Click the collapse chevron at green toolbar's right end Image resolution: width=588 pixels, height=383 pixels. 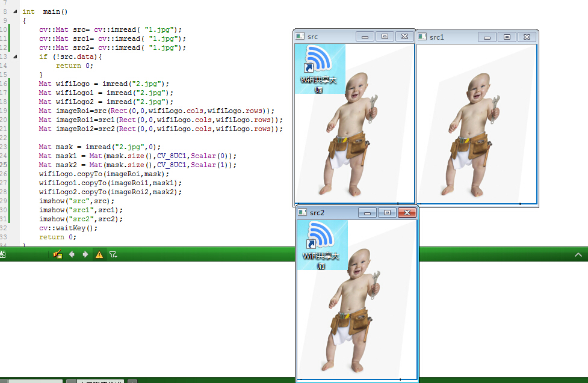click(x=578, y=254)
